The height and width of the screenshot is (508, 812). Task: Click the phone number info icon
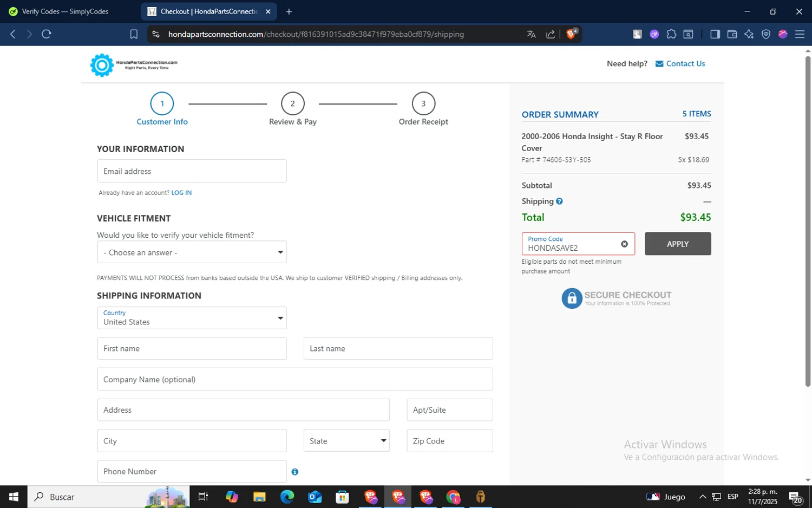[x=295, y=472]
